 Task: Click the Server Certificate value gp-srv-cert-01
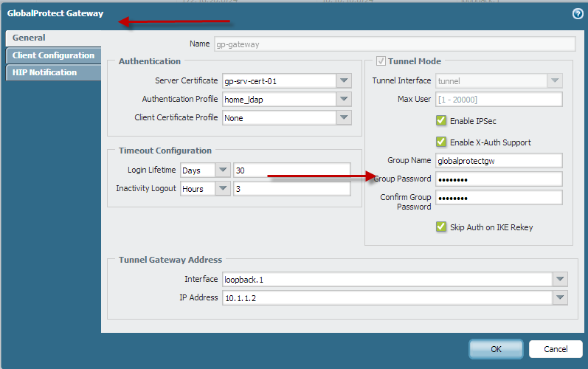(x=251, y=81)
